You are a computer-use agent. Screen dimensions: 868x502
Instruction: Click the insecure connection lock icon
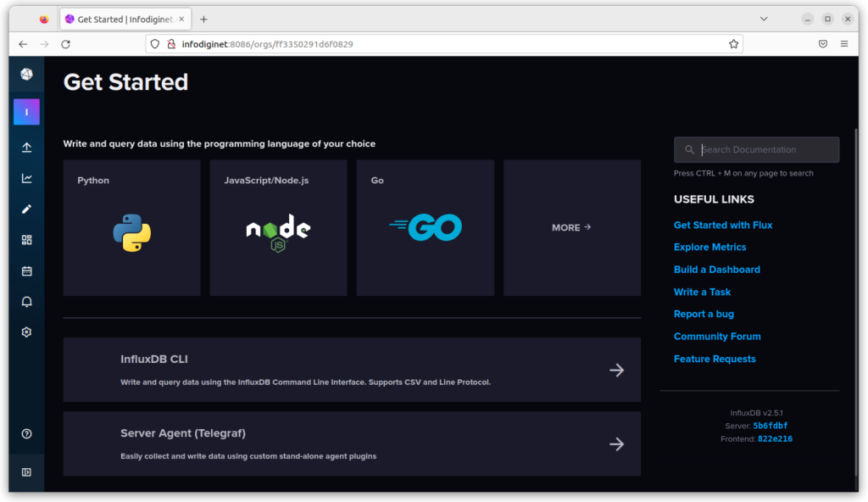tap(171, 44)
